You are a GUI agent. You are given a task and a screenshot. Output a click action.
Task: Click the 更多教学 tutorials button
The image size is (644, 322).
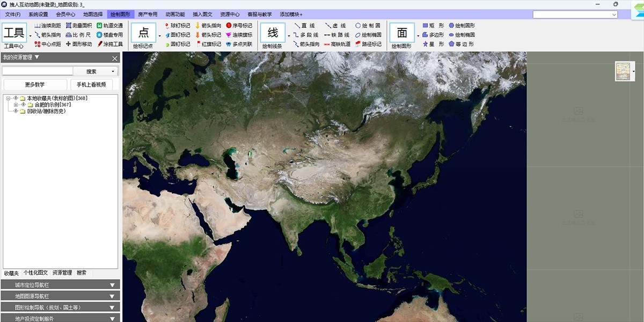[35, 84]
